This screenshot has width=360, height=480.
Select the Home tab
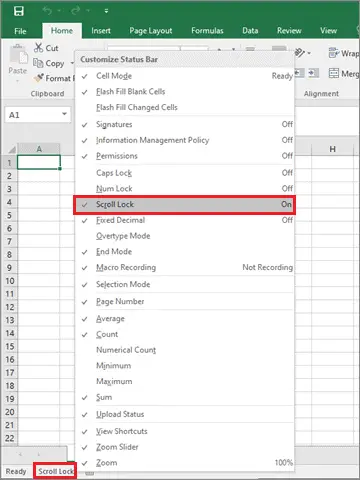(x=62, y=31)
